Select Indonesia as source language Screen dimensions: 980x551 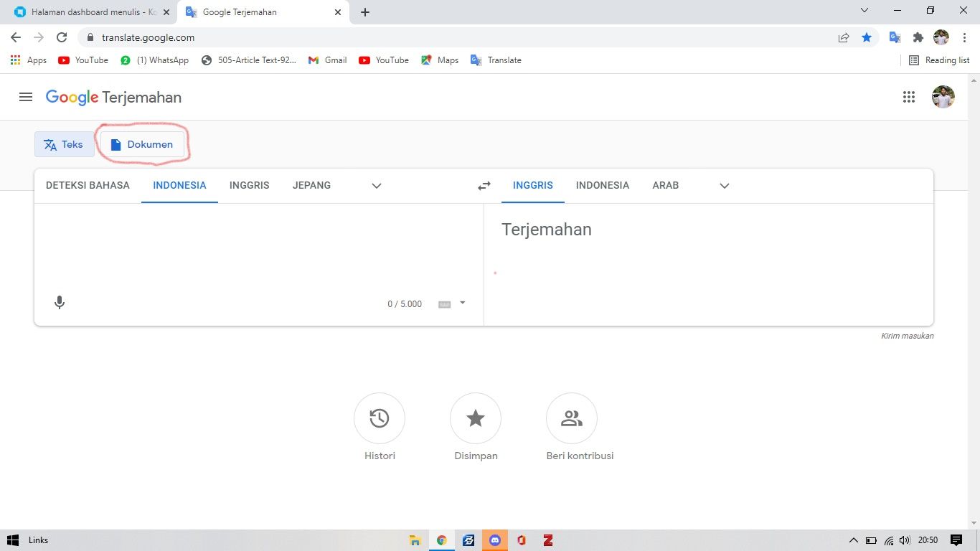pos(179,185)
